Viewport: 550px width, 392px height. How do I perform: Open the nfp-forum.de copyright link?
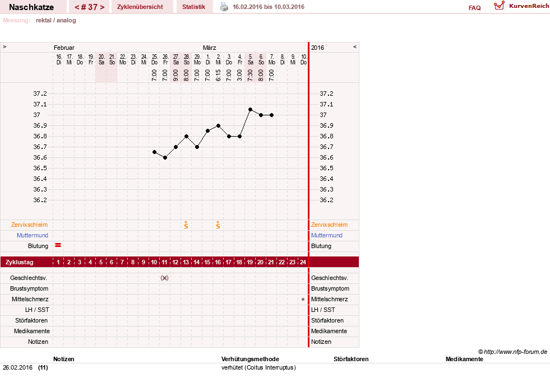pyautogui.click(x=512, y=352)
